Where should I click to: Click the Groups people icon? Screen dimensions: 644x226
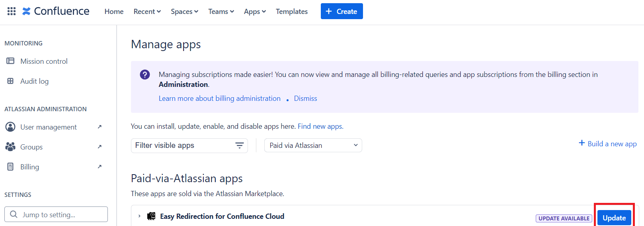pos(10,147)
